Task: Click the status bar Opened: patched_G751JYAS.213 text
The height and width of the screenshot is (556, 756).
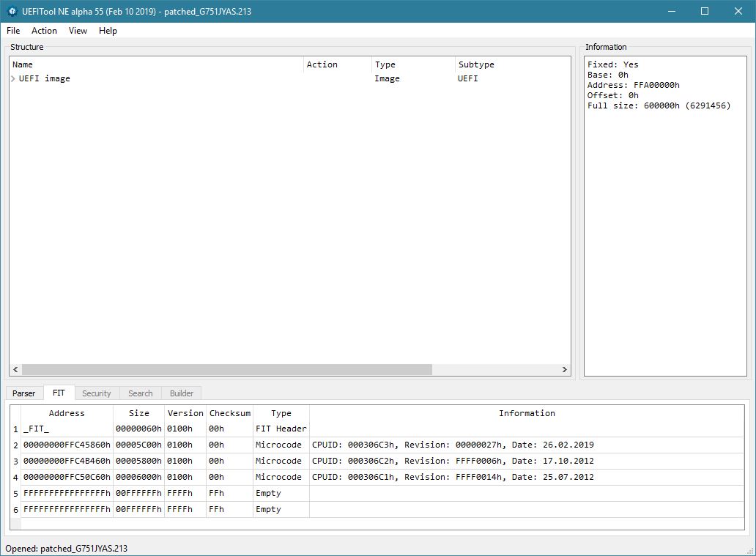Action: point(67,548)
